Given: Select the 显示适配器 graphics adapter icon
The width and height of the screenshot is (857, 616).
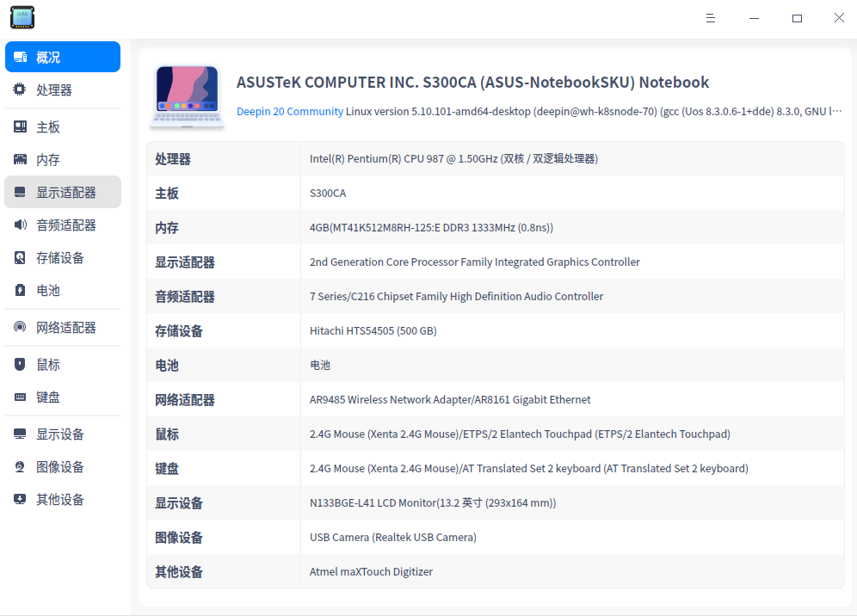Looking at the screenshot, I should click(19, 191).
